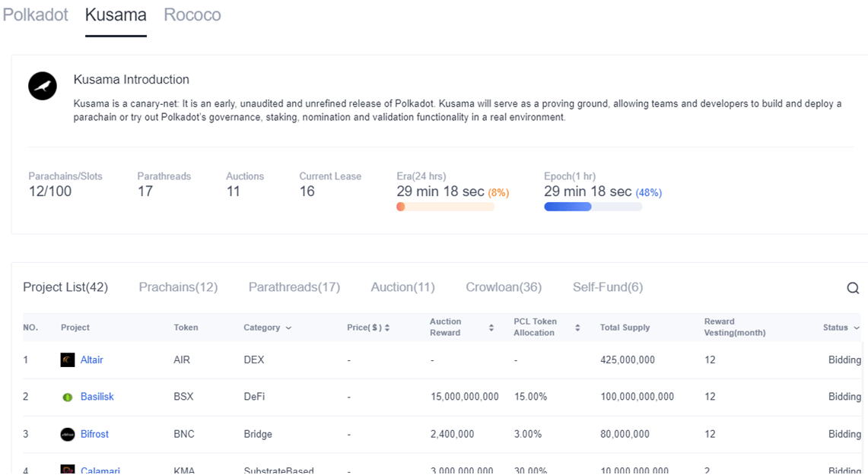Open the Basilisk project link
The image size is (868, 475).
pos(97,397)
